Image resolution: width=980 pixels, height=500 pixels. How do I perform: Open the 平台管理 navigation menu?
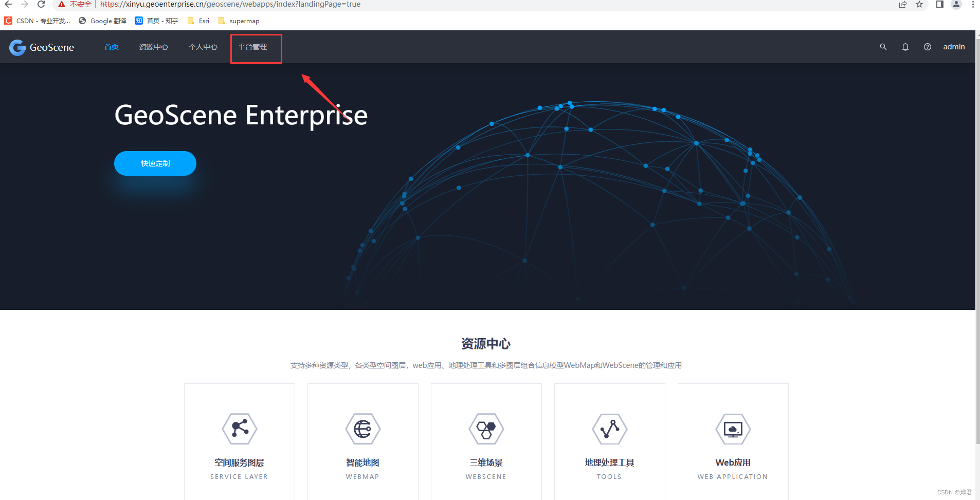(x=252, y=47)
